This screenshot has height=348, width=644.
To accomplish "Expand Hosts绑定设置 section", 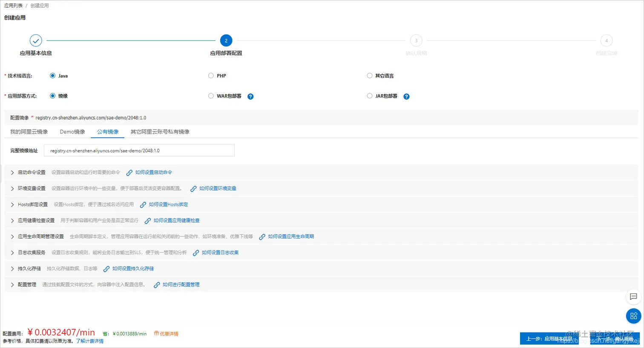I will coord(12,204).
